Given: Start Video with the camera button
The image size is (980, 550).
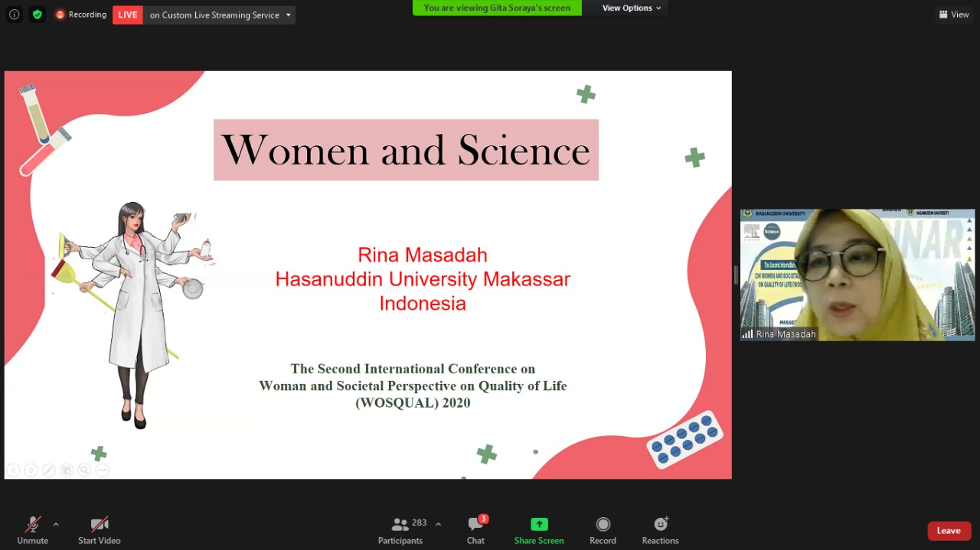Looking at the screenshot, I should click(100, 530).
